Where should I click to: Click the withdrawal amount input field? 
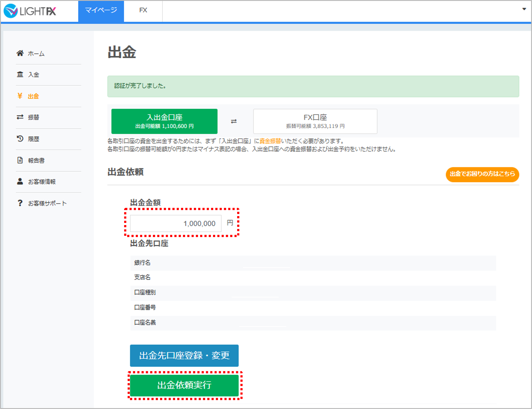click(x=176, y=223)
